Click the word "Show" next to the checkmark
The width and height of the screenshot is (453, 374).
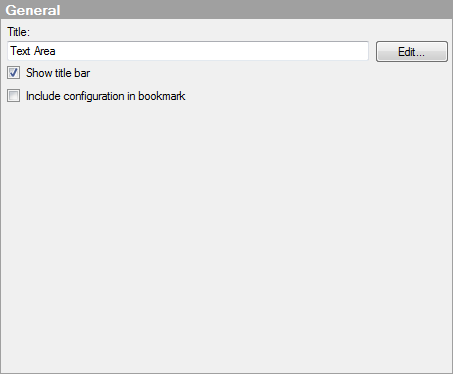tap(39, 73)
